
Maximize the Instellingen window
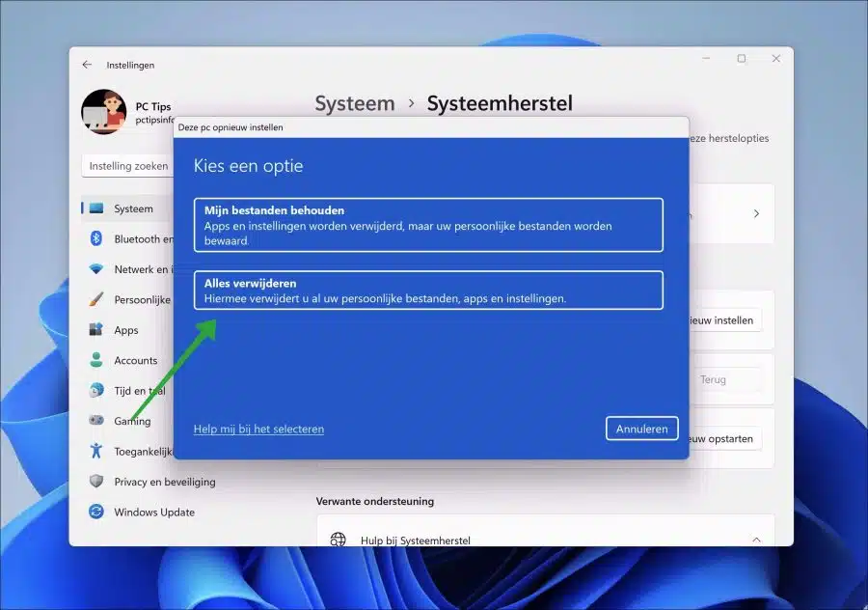[742, 58]
